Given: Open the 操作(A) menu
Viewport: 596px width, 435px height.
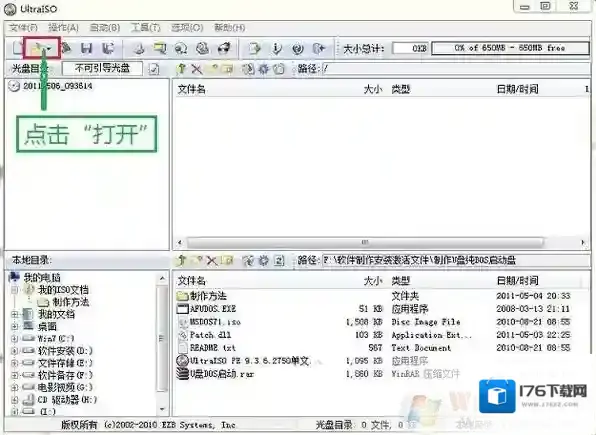Looking at the screenshot, I should [x=63, y=28].
